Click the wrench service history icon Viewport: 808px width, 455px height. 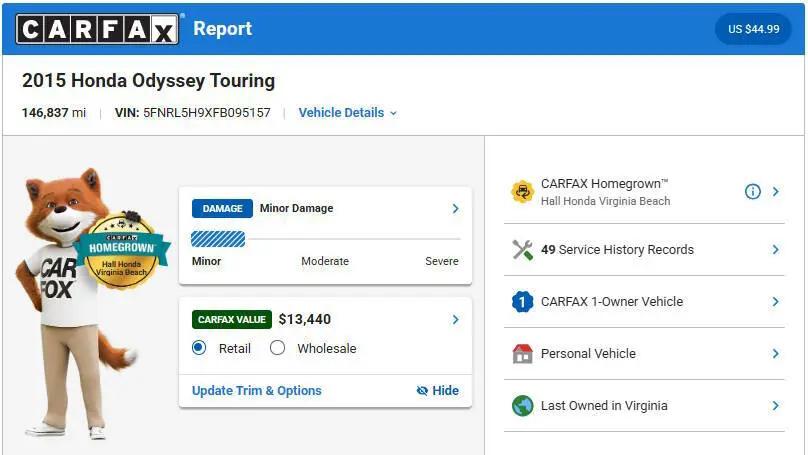(523, 250)
